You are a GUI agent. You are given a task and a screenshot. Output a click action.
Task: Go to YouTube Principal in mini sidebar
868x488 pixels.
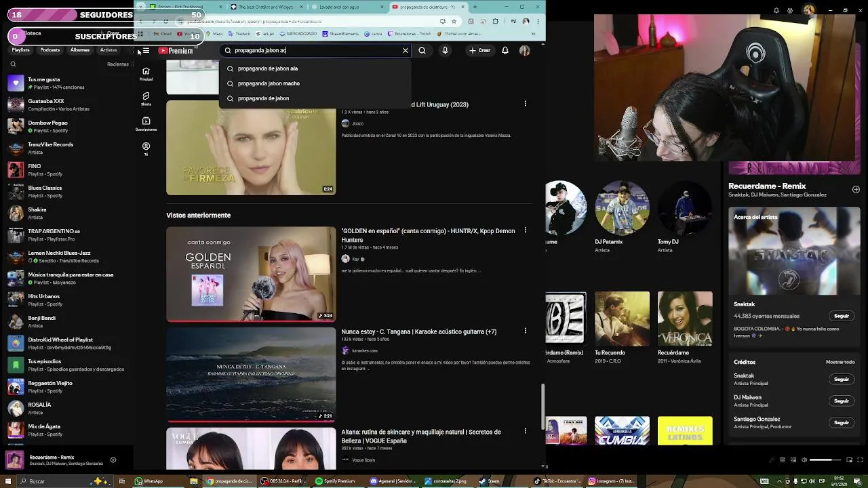pyautogui.click(x=146, y=74)
